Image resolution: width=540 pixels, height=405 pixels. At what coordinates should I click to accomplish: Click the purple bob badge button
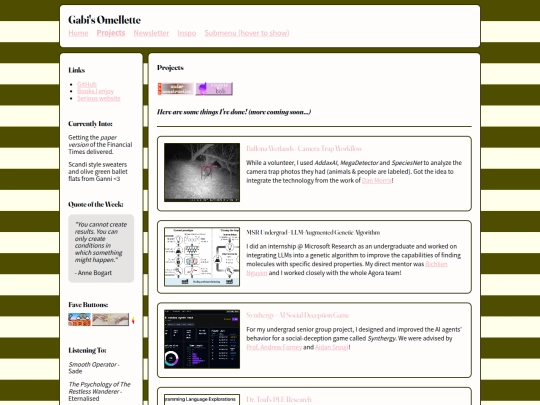tap(214, 89)
